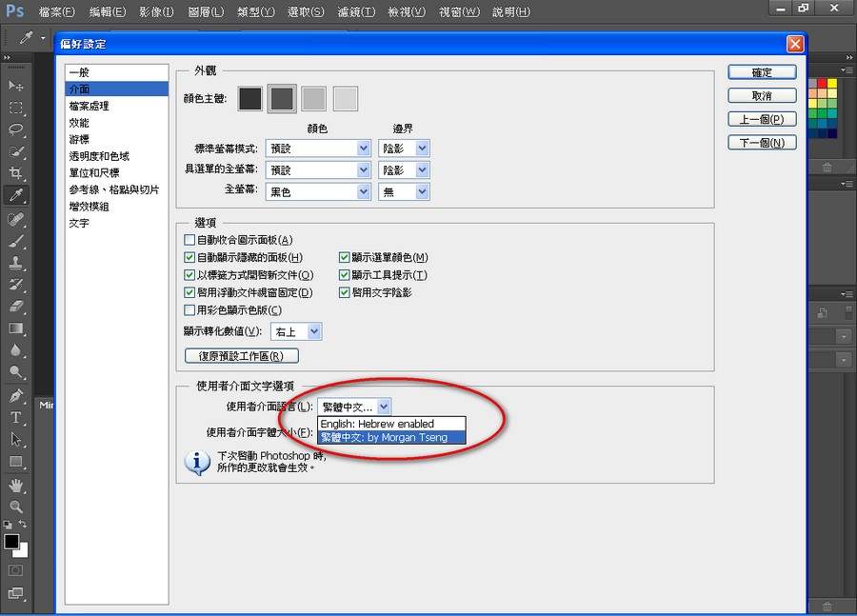The width and height of the screenshot is (857, 616).
Task: Select the Dodge tool
Action: tap(16, 371)
